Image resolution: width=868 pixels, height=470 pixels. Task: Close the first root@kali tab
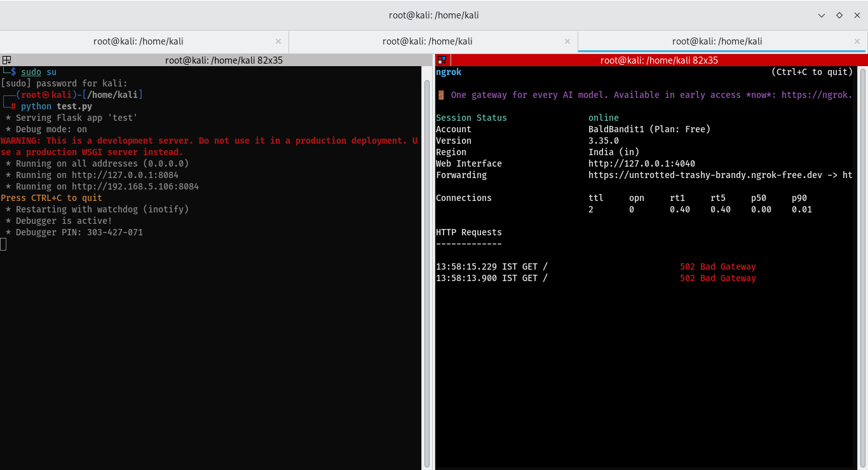278,41
